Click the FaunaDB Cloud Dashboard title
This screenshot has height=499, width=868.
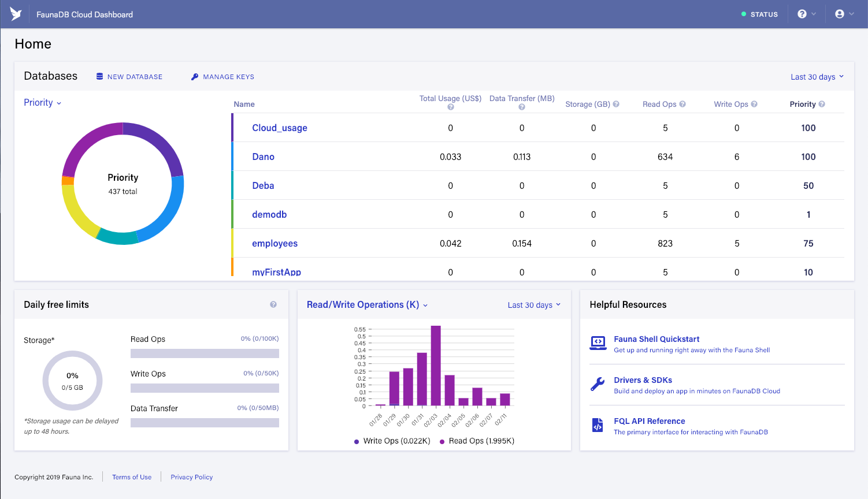click(x=84, y=14)
